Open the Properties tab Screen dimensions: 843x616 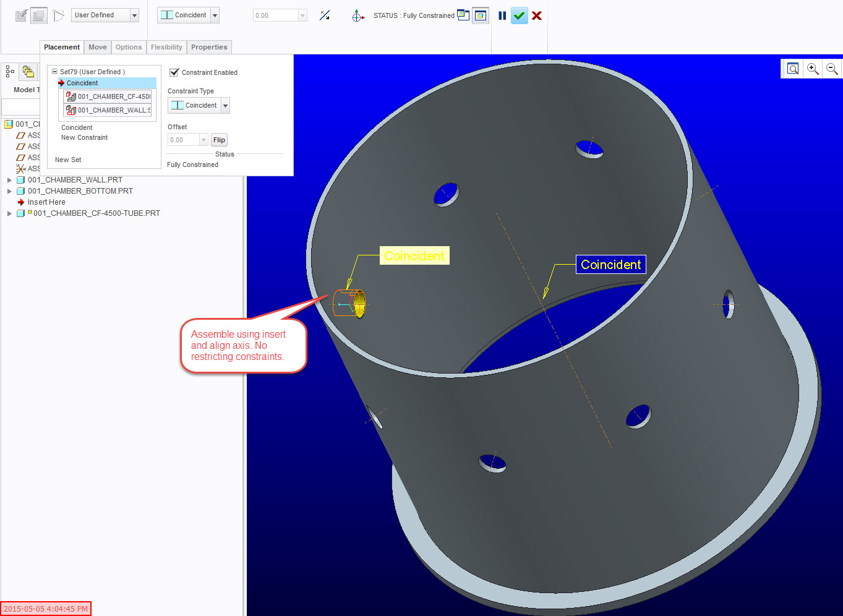point(209,47)
